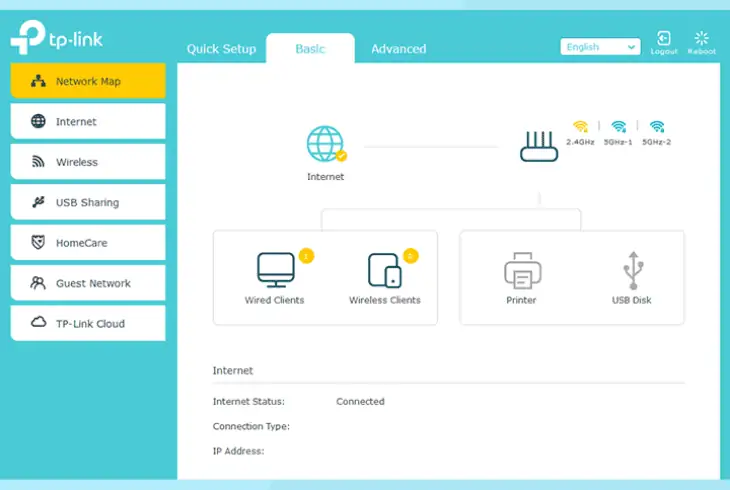The width and height of the screenshot is (730, 490).
Task: Click the Guest Network people icon
Action: (x=38, y=283)
